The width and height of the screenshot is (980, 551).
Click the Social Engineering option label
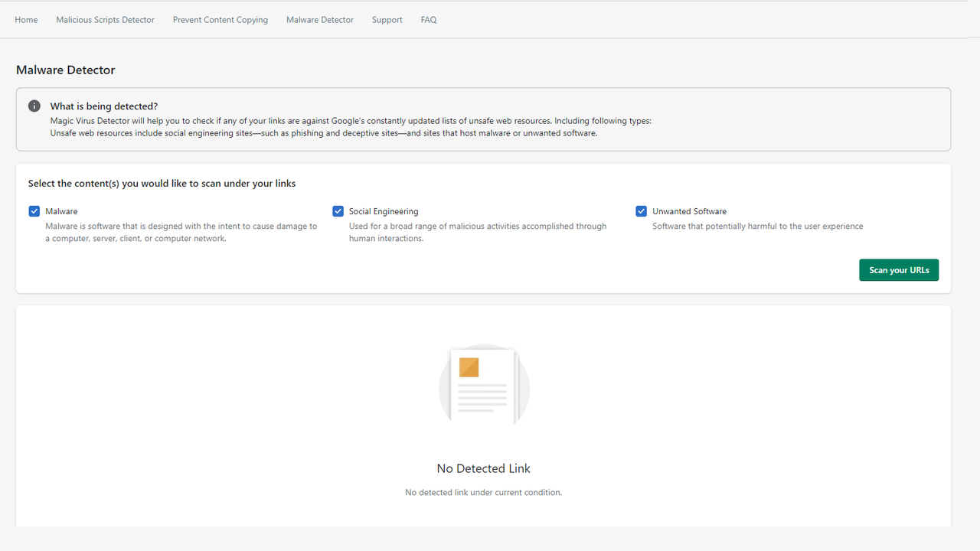click(384, 211)
